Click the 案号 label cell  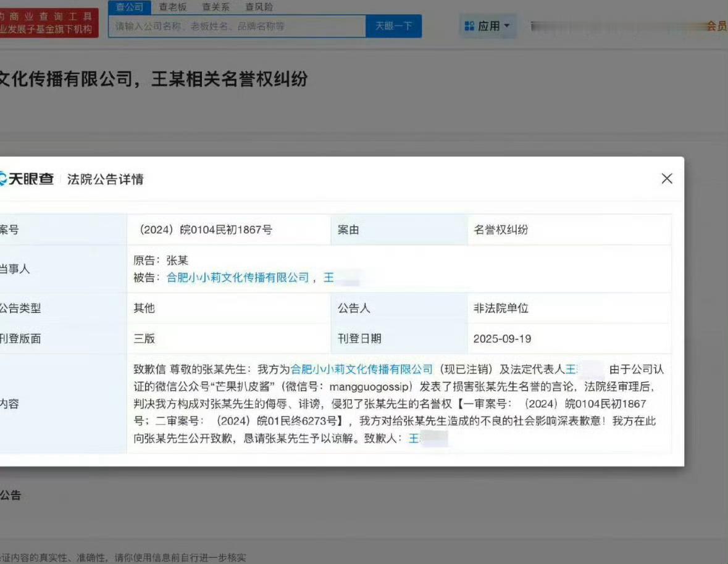pyautogui.click(x=63, y=230)
